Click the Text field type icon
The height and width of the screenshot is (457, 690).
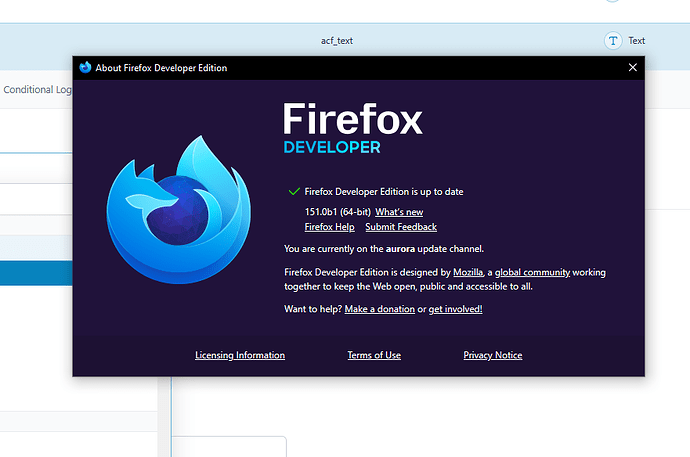click(613, 41)
